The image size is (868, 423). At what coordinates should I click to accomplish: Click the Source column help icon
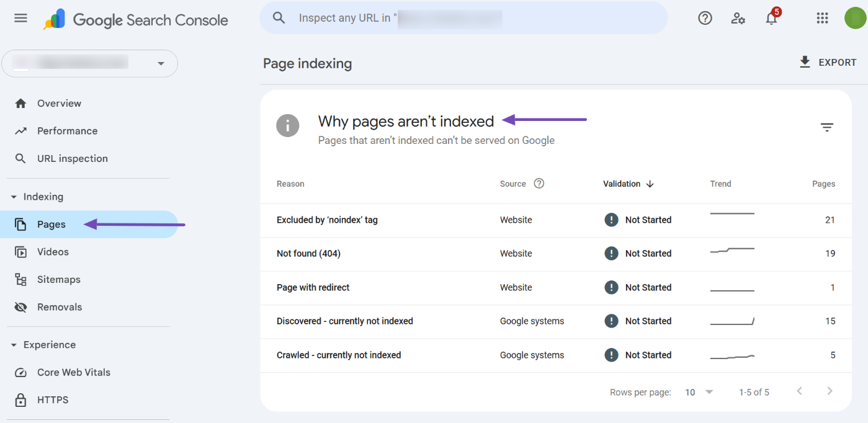pyautogui.click(x=539, y=184)
